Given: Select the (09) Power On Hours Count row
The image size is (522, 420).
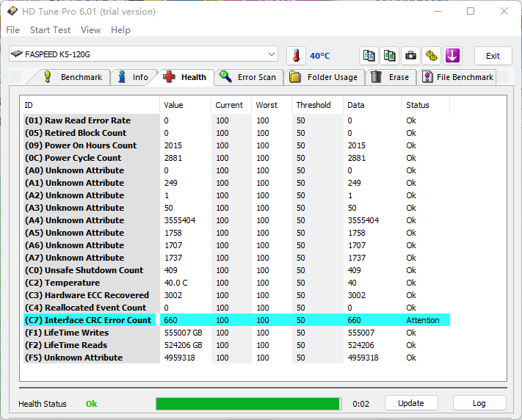Looking at the screenshot, I should [236, 145].
